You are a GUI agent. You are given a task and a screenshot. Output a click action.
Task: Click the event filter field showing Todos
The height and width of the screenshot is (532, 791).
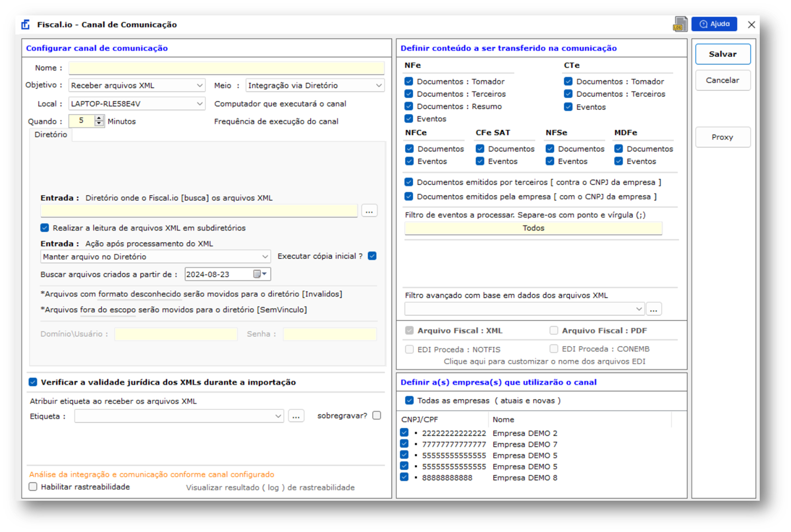pyautogui.click(x=534, y=228)
